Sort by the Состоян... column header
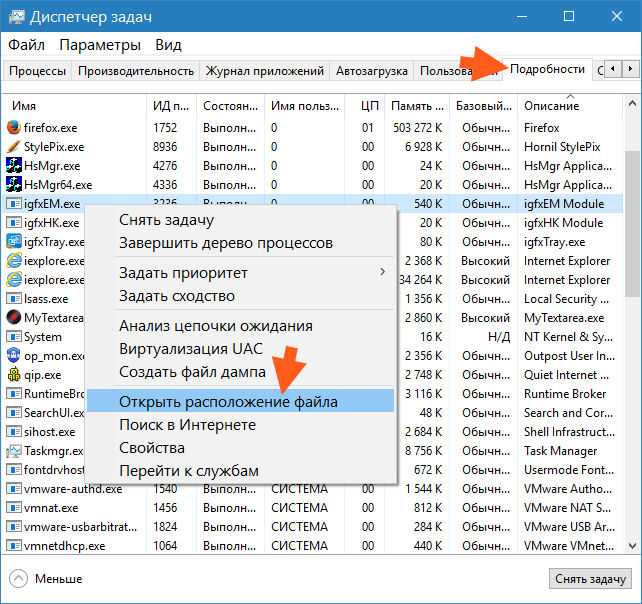642x604 pixels. (231, 106)
